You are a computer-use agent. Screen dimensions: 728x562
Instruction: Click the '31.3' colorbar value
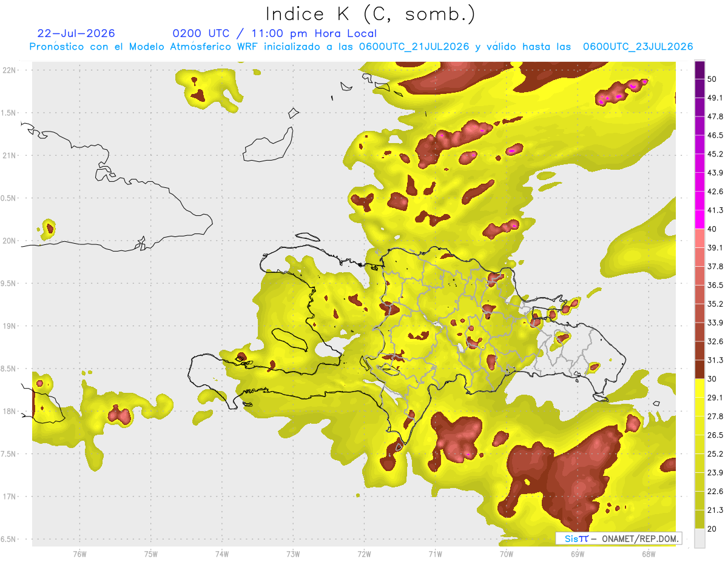coord(715,360)
